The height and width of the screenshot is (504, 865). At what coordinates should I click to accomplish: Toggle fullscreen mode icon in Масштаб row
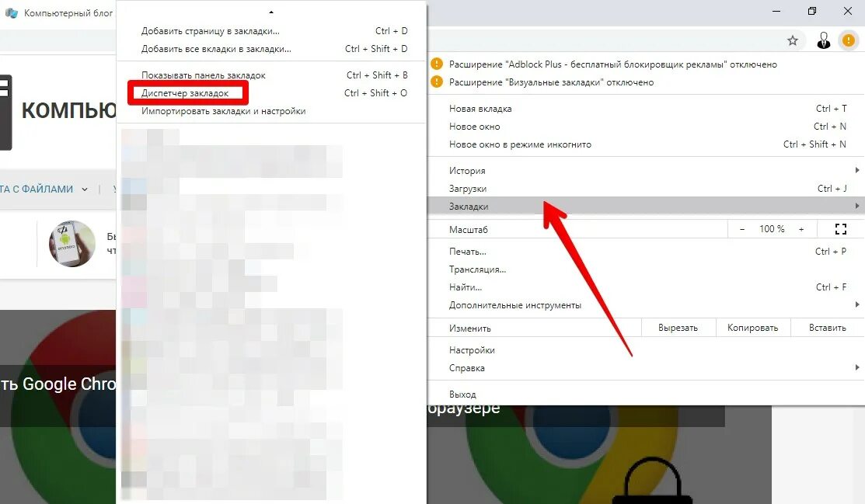coord(841,229)
